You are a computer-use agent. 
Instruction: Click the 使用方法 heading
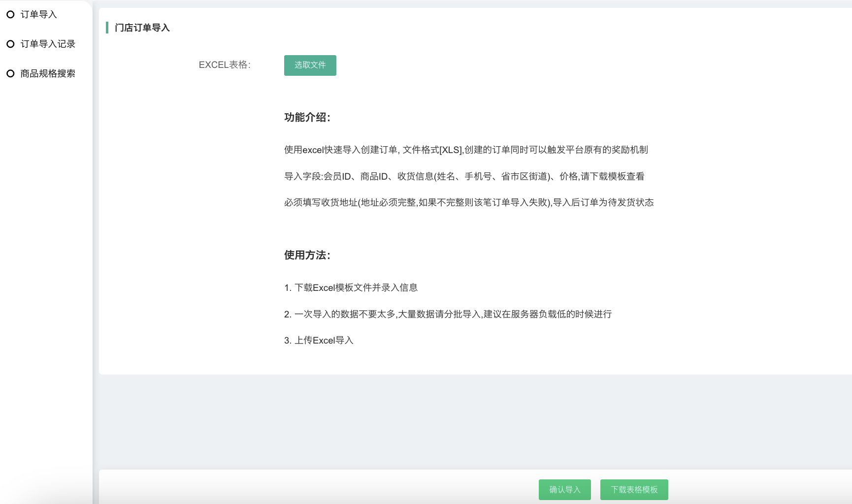(307, 255)
